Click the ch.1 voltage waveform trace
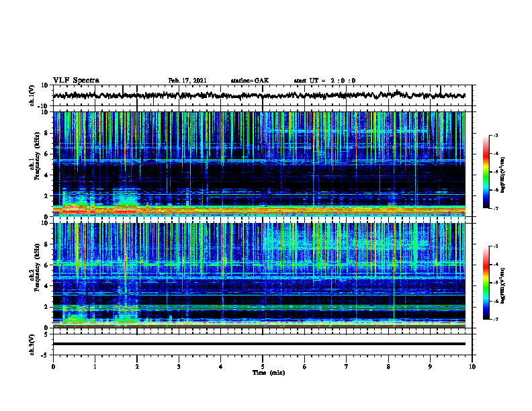 (x=259, y=95)
